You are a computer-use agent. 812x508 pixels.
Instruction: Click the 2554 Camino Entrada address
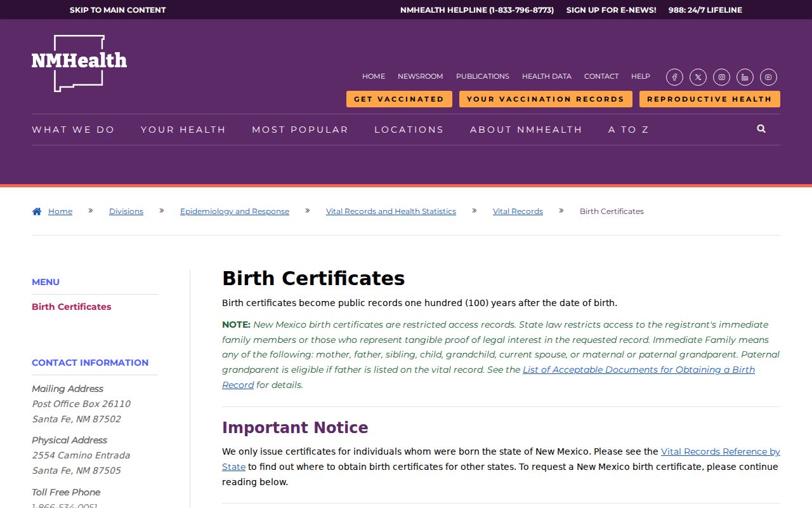[x=81, y=455]
